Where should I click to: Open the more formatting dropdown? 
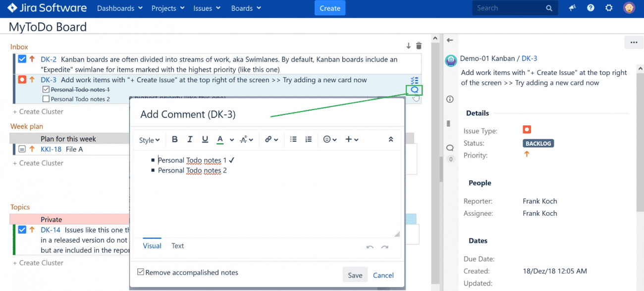246,140
